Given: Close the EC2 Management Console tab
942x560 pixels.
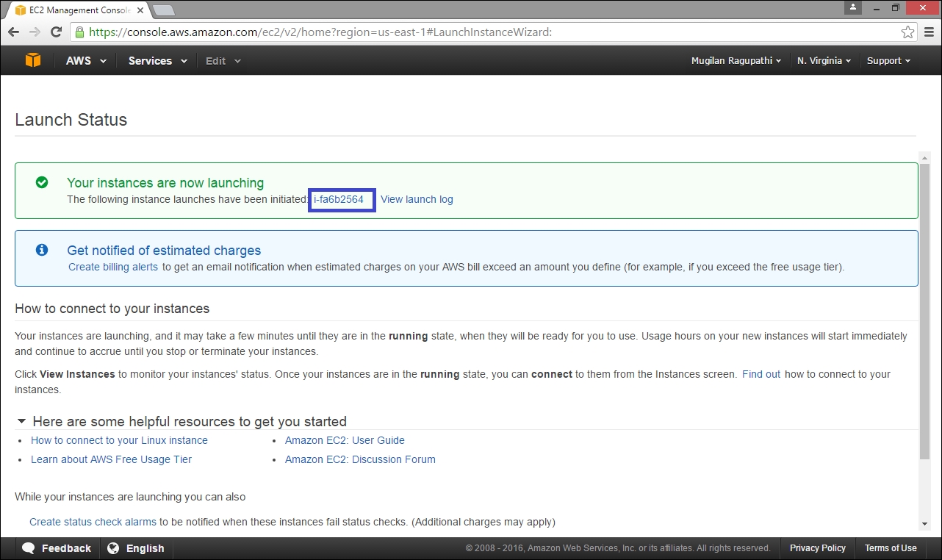Looking at the screenshot, I should coord(140,10).
